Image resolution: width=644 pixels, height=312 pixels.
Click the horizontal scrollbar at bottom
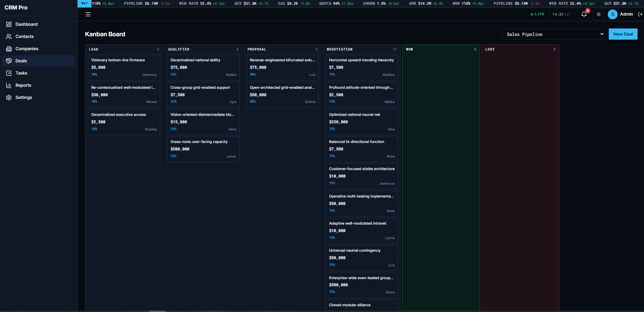[158, 311]
